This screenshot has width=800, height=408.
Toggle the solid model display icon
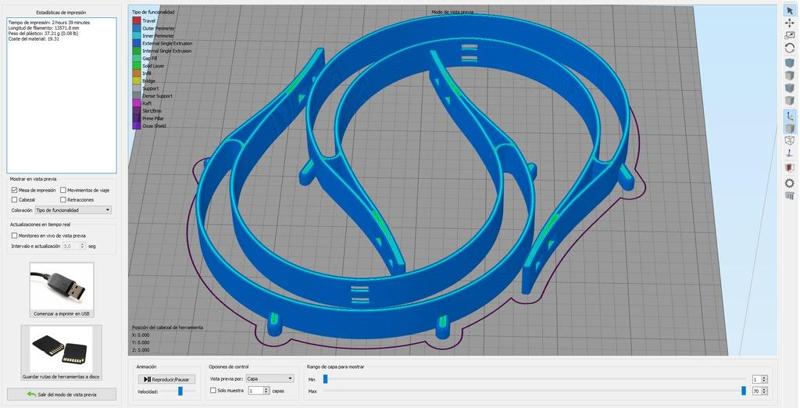tap(789, 128)
